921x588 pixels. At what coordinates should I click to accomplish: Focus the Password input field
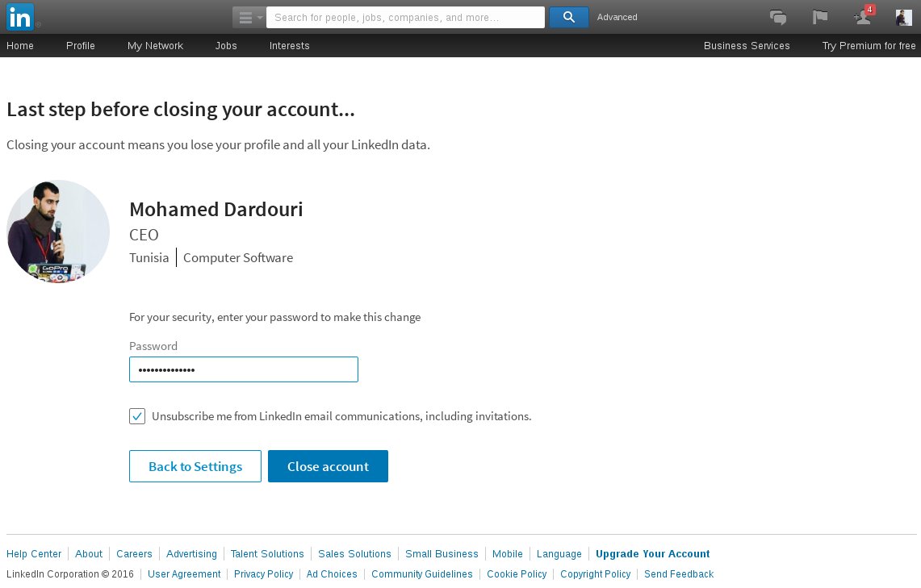pos(244,369)
